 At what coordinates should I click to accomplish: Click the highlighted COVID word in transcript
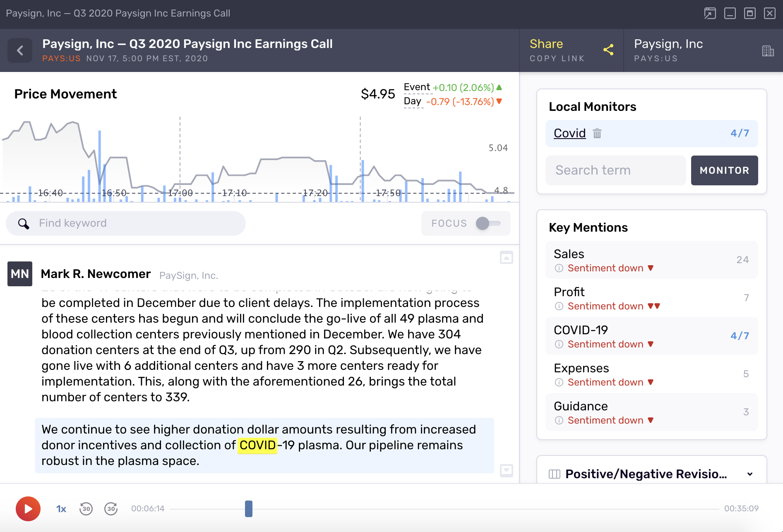pyautogui.click(x=257, y=445)
